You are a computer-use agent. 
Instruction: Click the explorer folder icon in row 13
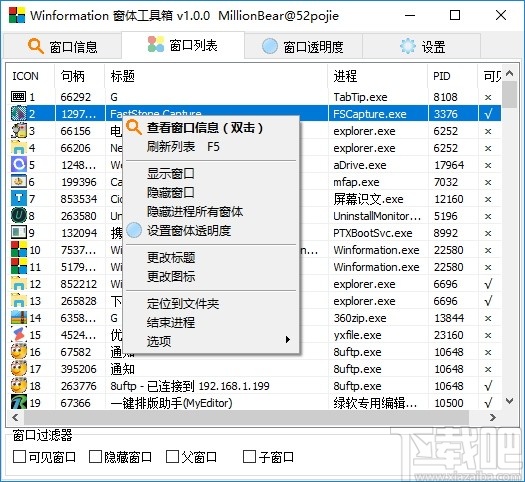point(18,301)
